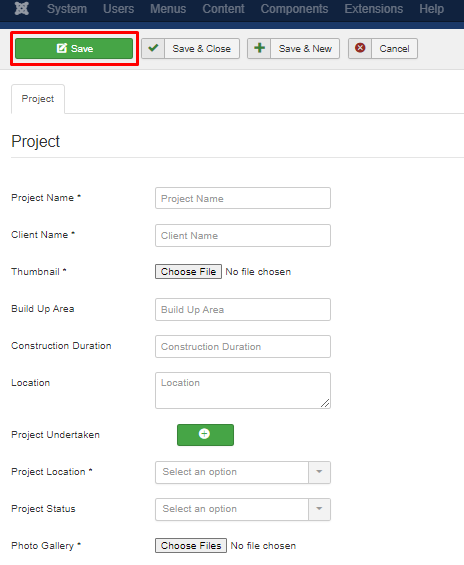Focus the Project Name input field
The image size is (464, 565).
[x=243, y=198]
